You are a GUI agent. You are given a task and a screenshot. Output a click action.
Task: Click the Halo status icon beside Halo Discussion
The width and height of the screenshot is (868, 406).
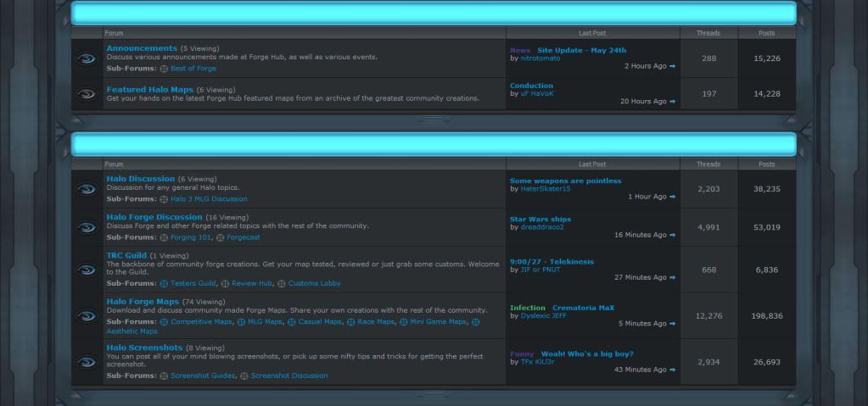(87, 189)
